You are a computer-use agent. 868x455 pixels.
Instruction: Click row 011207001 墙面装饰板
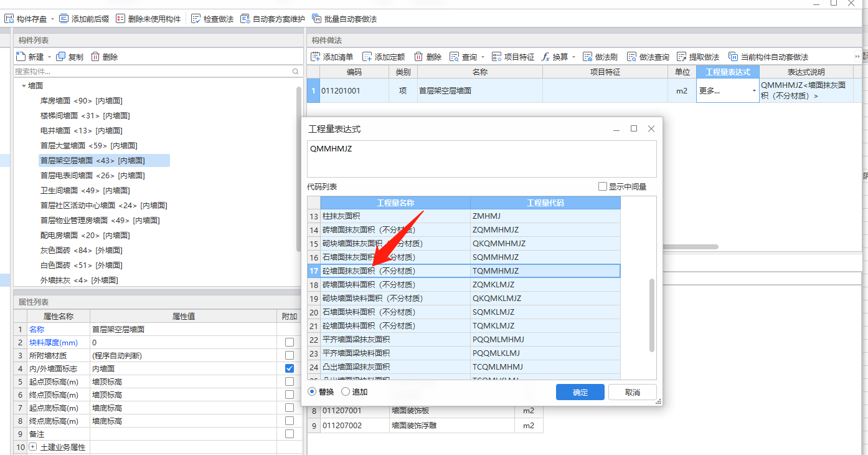click(x=425, y=411)
